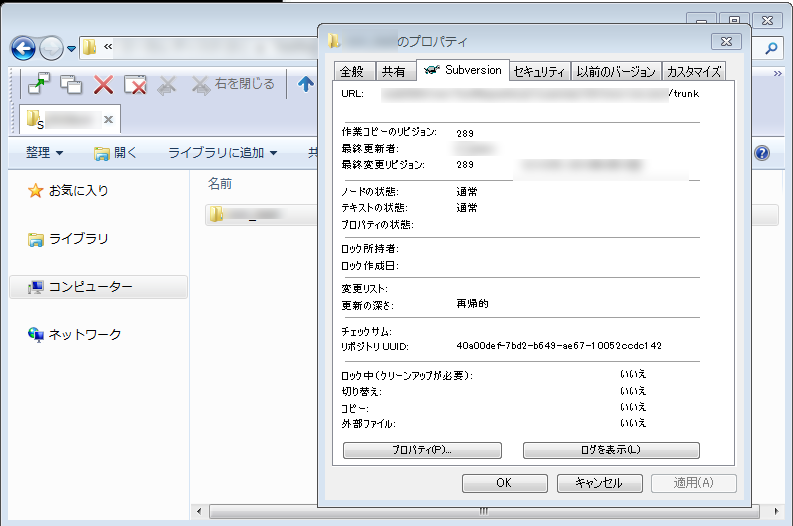
Task: Switch to カスタマイズ tab
Action: [x=694, y=71]
